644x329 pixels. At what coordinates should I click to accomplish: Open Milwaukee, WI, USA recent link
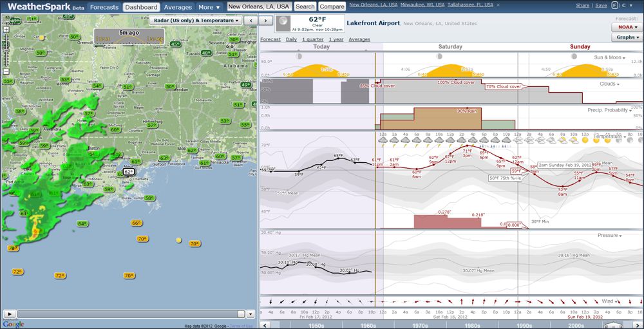pyautogui.click(x=422, y=5)
